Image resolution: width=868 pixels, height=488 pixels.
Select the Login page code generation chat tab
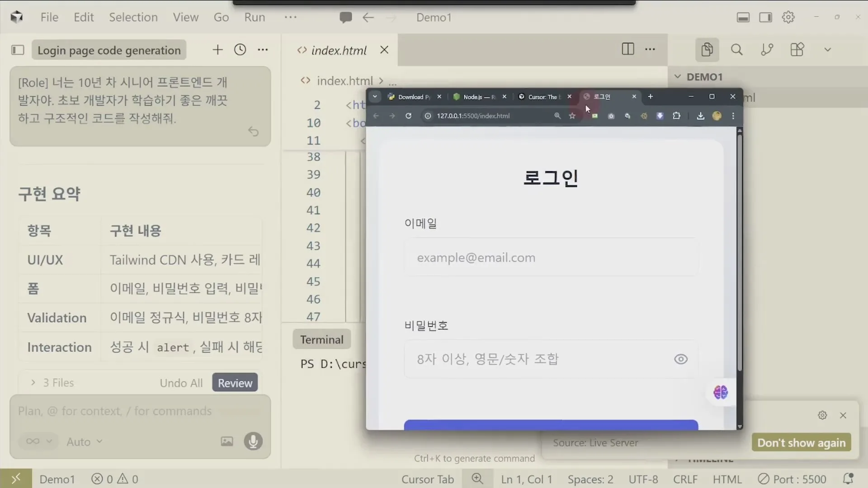[109, 50]
